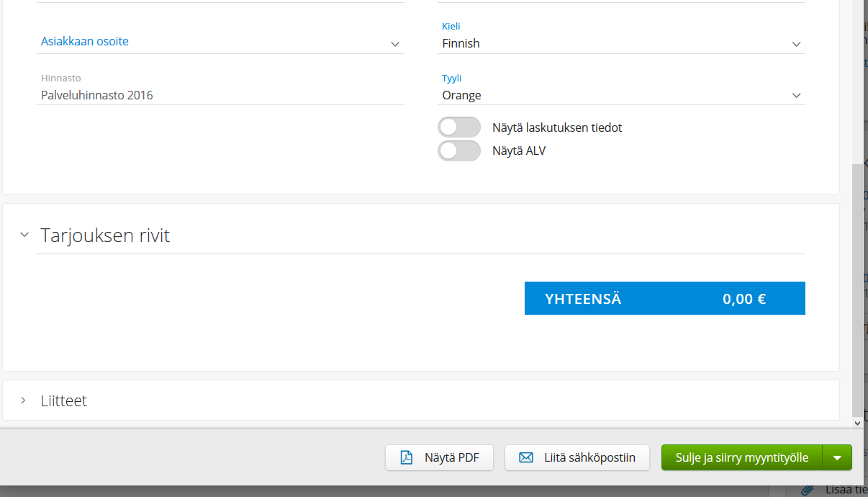Image resolution: width=868 pixels, height=497 pixels.
Task: Click the vertical scrollbar thumb
Action: tap(856, 288)
